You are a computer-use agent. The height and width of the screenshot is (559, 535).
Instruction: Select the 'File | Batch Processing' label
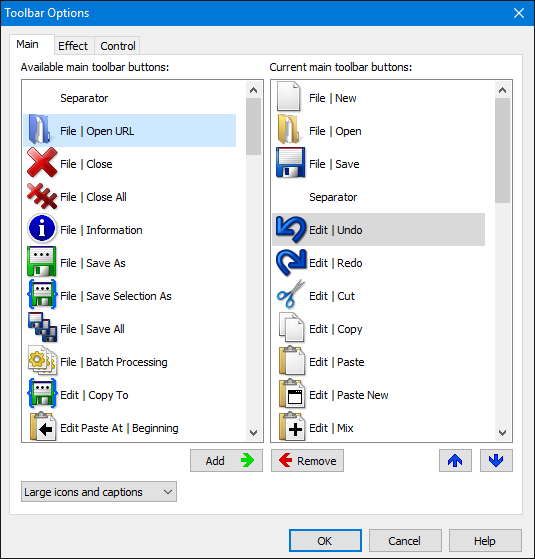(114, 362)
